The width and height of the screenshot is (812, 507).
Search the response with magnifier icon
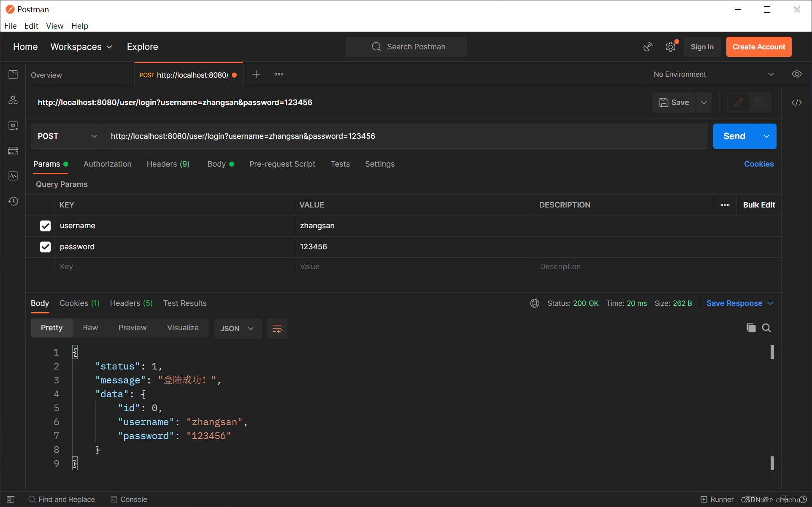pos(766,328)
